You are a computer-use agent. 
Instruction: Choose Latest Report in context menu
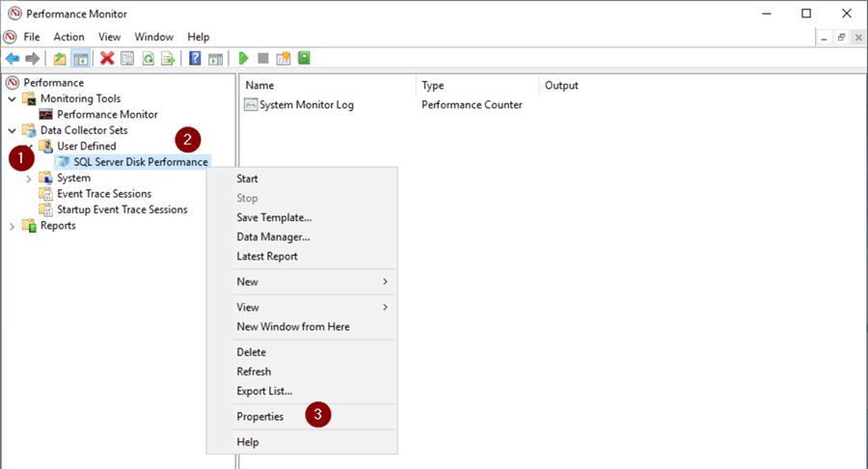(302, 257)
